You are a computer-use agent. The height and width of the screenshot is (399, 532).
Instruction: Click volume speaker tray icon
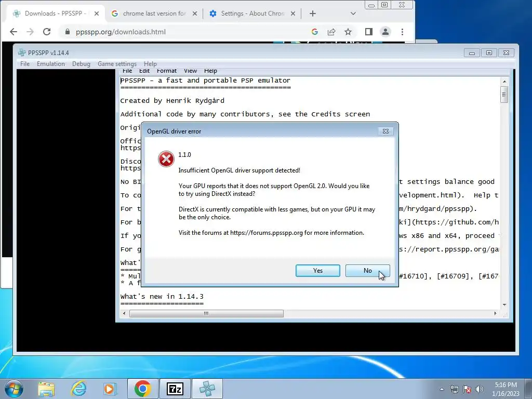click(480, 389)
